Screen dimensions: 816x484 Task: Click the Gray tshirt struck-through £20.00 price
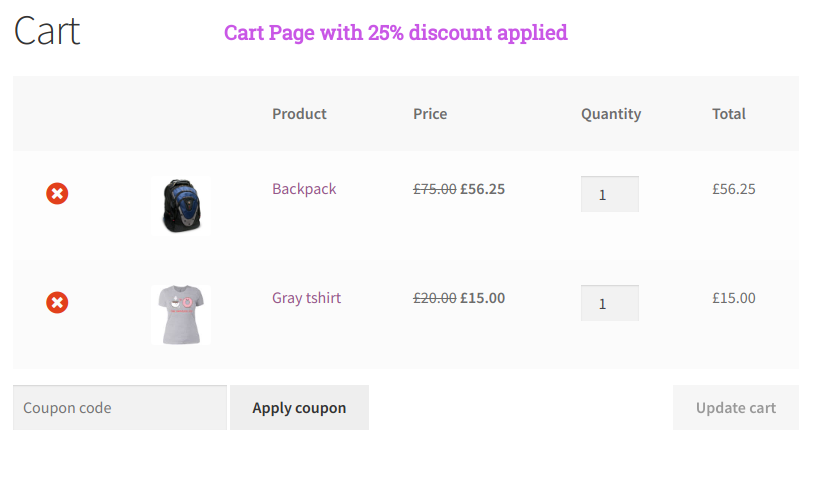click(435, 298)
